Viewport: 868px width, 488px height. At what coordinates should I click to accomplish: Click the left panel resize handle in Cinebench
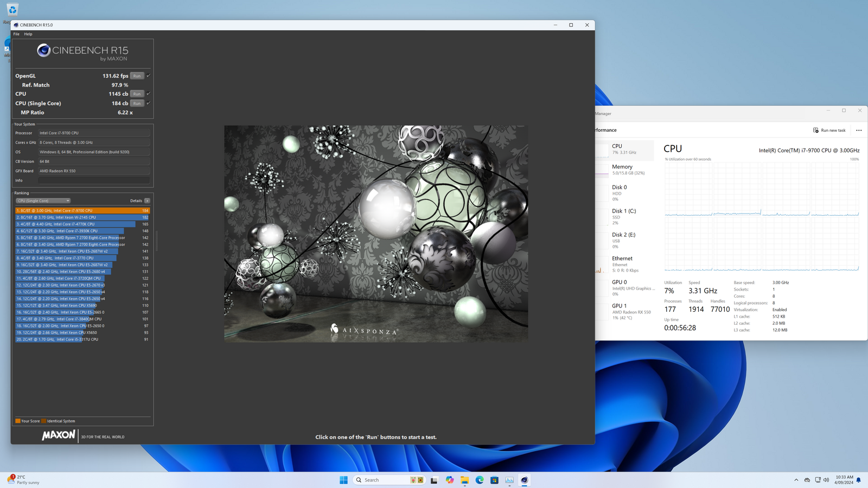coord(157,241)
